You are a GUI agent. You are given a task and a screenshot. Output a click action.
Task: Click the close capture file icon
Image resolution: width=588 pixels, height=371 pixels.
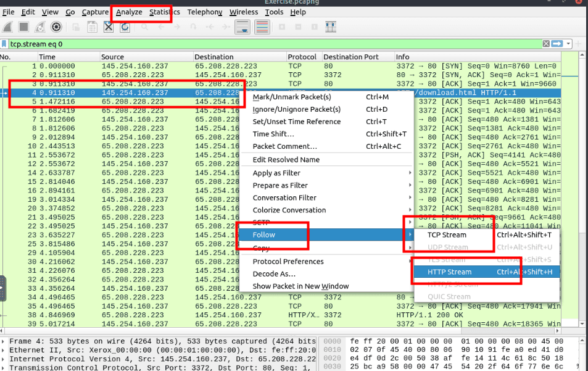point(109,27)
